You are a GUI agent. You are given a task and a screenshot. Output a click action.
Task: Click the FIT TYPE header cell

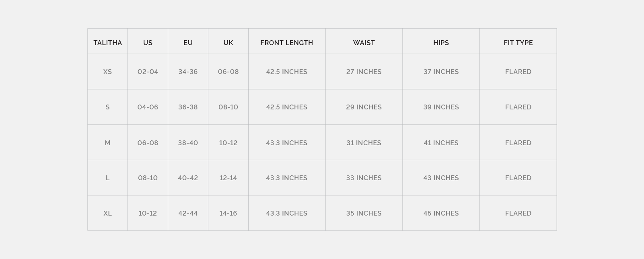click(518, 43)
